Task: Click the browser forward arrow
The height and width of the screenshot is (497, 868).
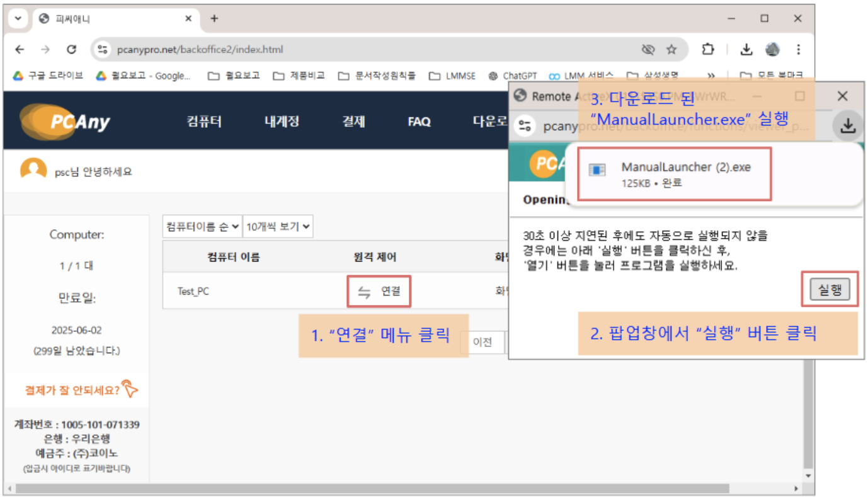Action: pos(45,49)
